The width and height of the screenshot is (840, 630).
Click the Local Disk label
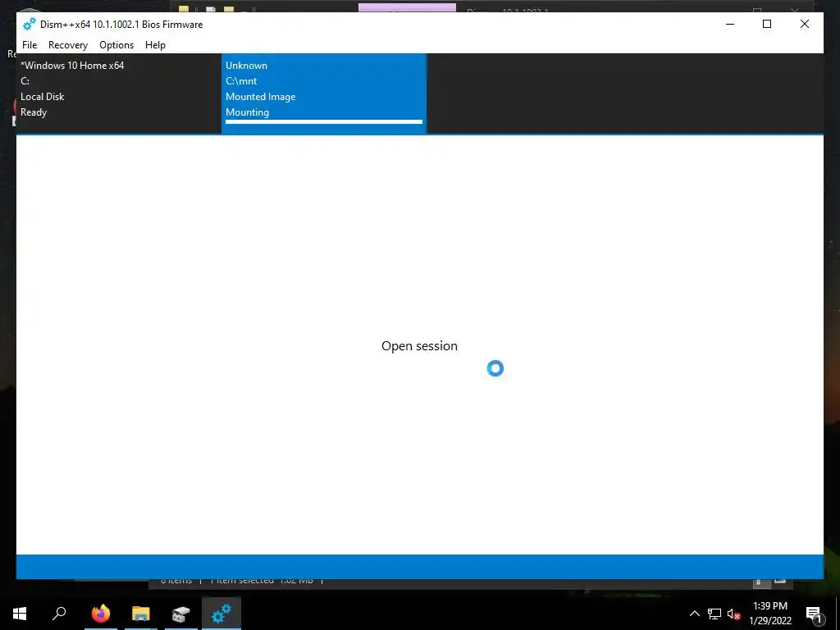(43, 97)
